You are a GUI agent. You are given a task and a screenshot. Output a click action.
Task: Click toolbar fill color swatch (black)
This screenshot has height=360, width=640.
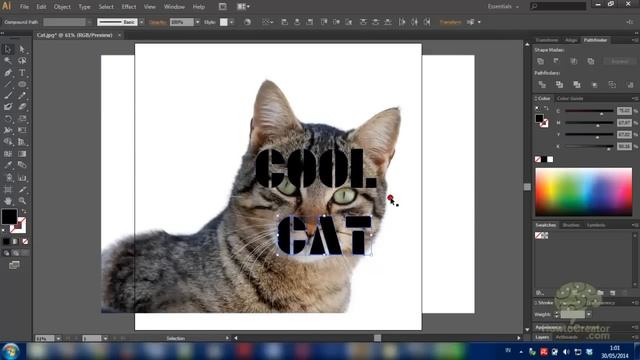[9, 216]
